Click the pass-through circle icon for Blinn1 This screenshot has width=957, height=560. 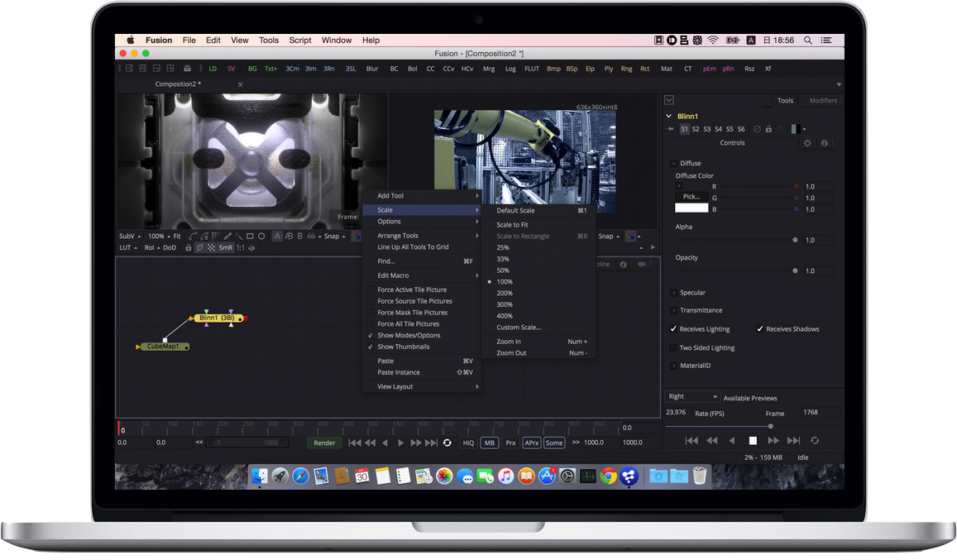(757, 129)
